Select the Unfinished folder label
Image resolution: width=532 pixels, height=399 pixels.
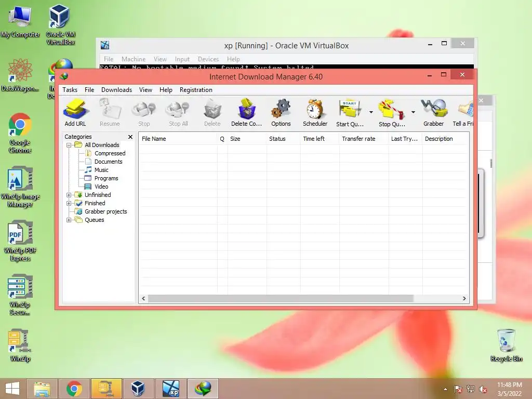tap(98, 195)
